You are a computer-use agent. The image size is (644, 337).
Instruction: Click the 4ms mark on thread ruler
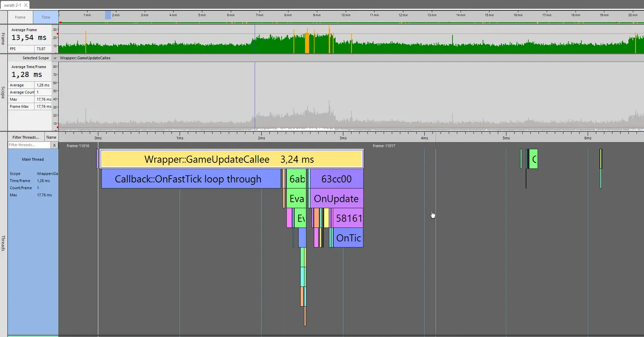coord(424,138)
